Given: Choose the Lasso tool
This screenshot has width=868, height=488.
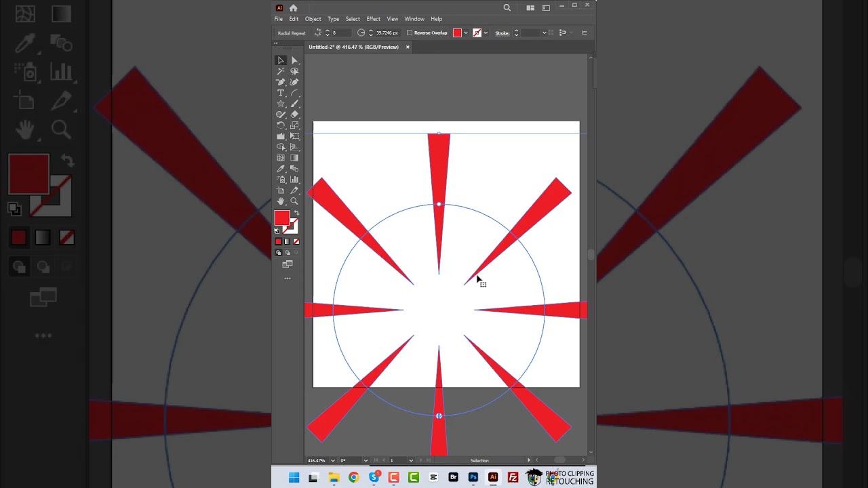Looking at the screenshot, I should coord(294,71).
